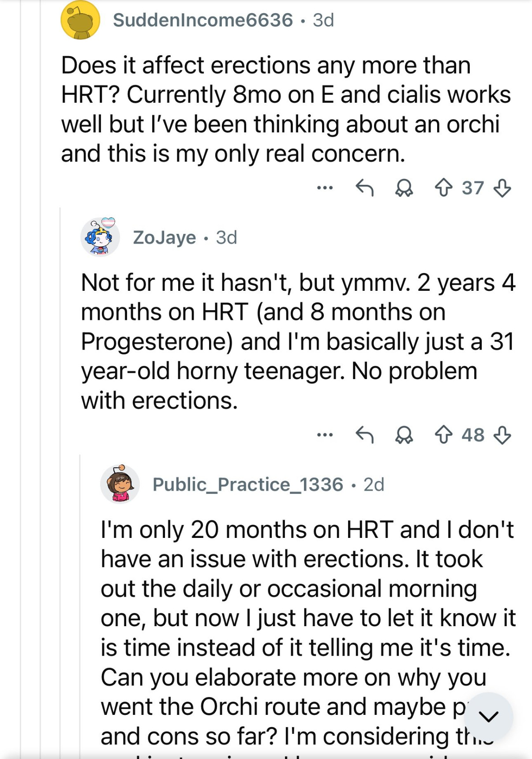Open more options on ZoJaye's comment
This screenshot has height=759, width=532.
[325, 436]
